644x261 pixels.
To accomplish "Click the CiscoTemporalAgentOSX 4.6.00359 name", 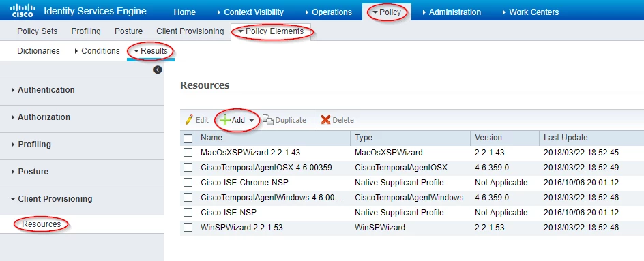I will point(266,168).
